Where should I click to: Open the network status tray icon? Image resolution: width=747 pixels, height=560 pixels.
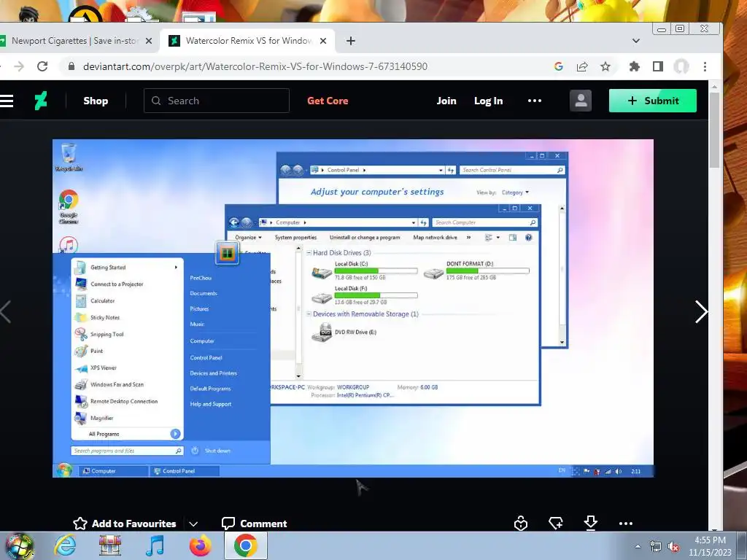click(656, 547)
